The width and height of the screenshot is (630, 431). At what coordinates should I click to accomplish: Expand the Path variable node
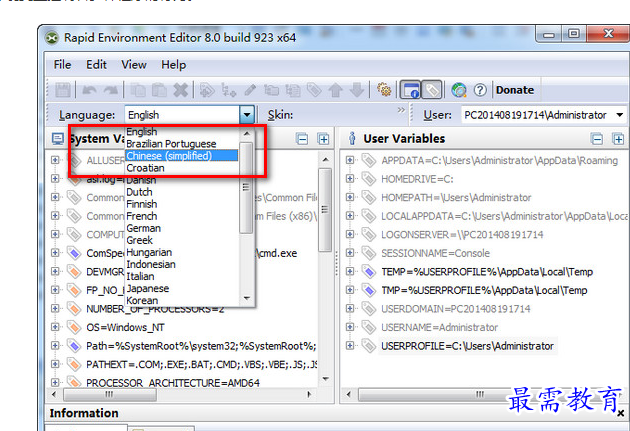tap(55, 345)
